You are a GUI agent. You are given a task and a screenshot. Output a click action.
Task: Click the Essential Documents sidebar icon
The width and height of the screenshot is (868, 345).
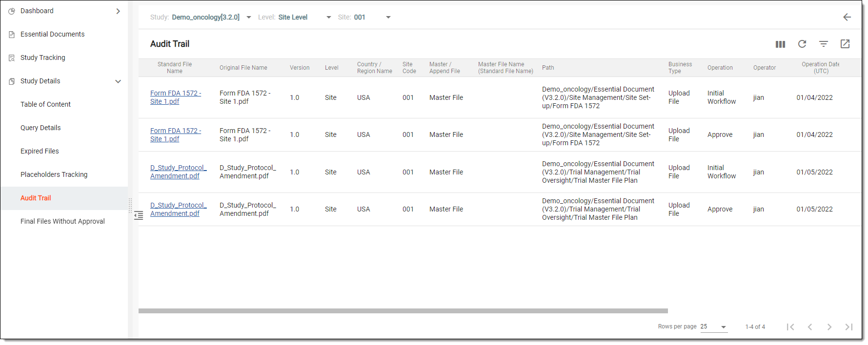[x=12, y=34]
